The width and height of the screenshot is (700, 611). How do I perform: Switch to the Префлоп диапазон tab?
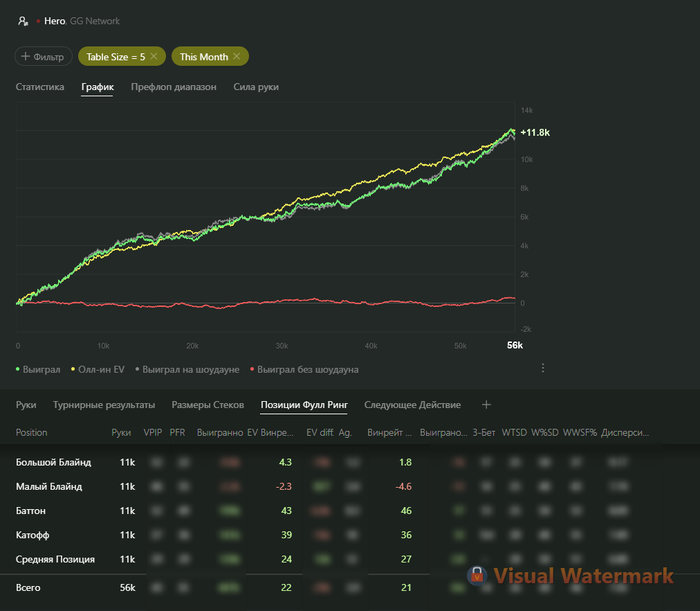(174, 87)
